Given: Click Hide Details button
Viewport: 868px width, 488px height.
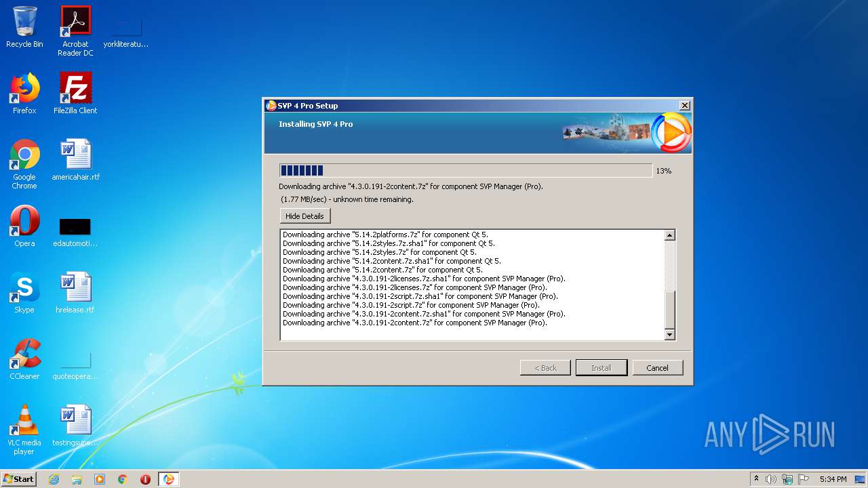Looking at the screenshot, I should click(x=304, y=216).
